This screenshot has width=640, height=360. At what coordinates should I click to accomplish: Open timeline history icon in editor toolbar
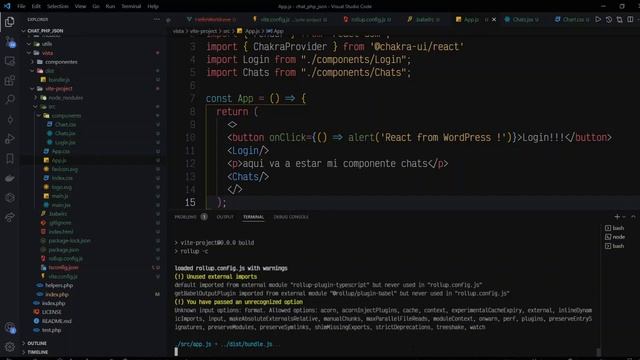[609, 19]
